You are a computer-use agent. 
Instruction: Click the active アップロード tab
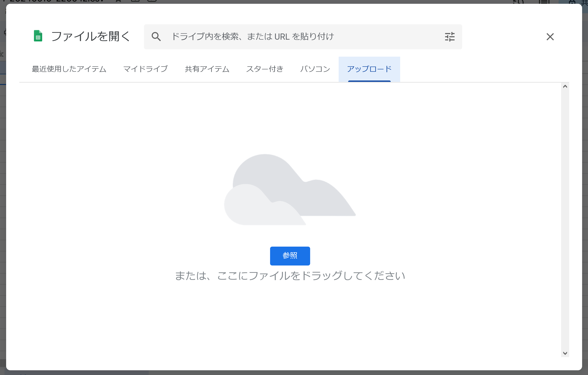click(369, 69)
